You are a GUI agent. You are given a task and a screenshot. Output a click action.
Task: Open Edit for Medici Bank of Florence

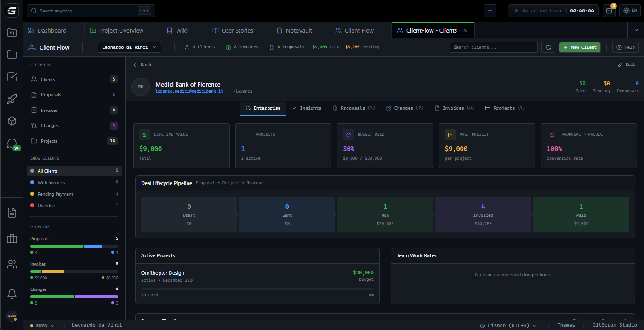(627, 64)
